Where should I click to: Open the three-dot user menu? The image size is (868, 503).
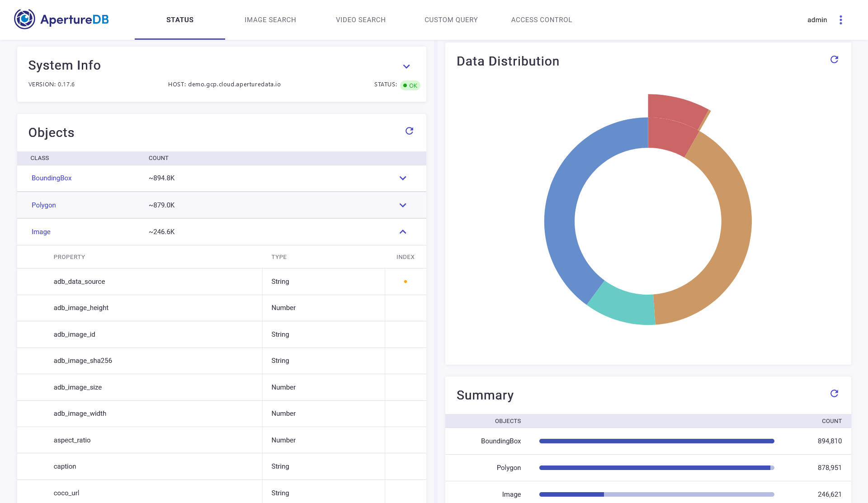pyautogui.click(x=840, y=20)
